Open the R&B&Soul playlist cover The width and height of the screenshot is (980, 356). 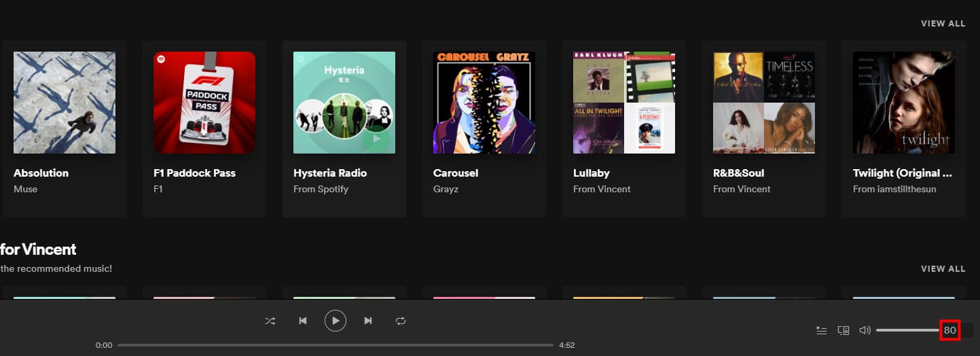click(764, 103)
